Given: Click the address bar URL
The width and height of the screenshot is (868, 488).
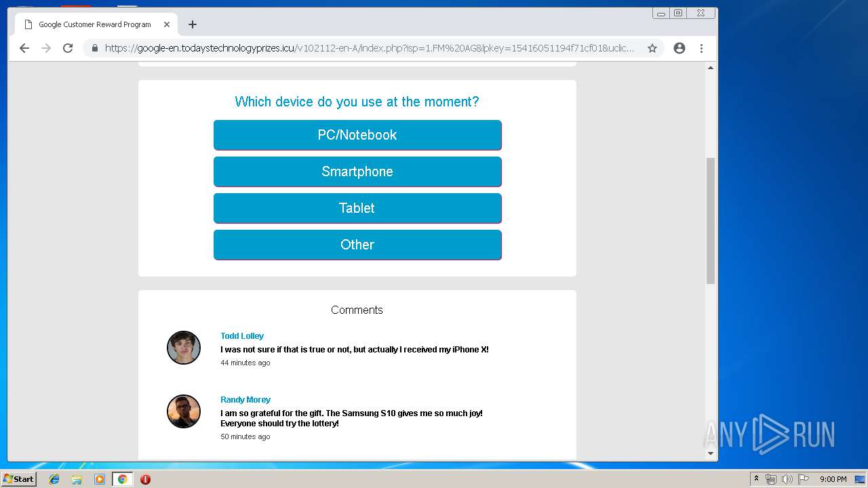Looking at the screenshot, I should 370,48.
